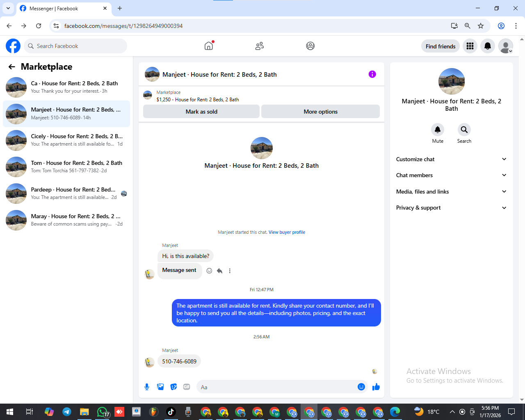525x420 pixels.
Task: Switch to the Messenger | Facebook tab
Action: click(64, 8)
